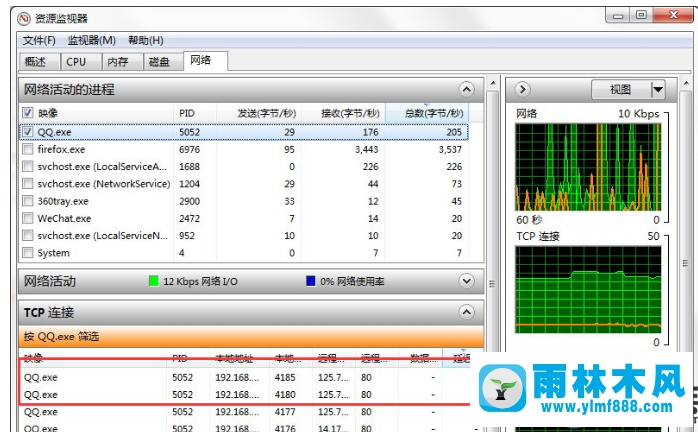698x432 pixels.
Task: Select the 网络 tab
Action: [x=205, y=61]
